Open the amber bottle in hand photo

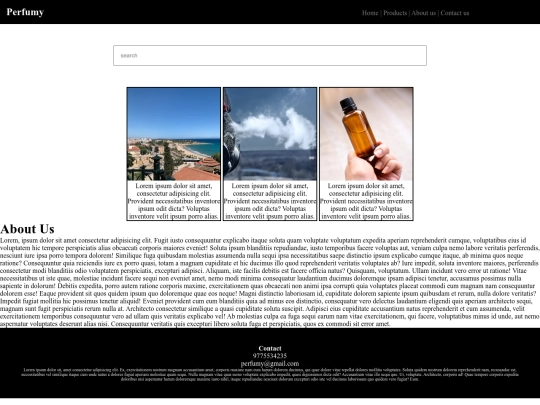(366, 134)
